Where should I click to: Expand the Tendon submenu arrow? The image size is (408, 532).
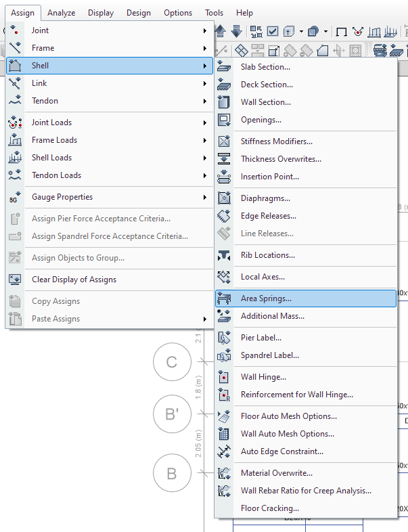click(x=204, y=101)
